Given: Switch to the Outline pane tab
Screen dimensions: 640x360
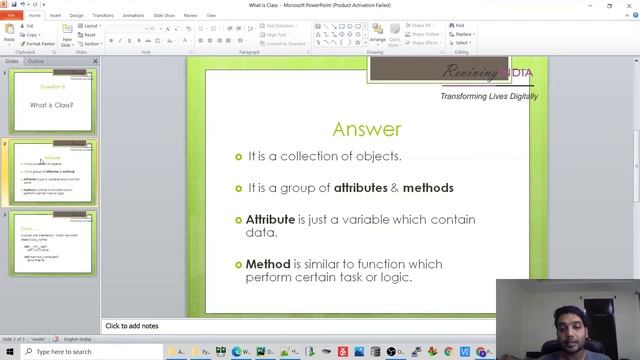Looking at the screenshot, I should coord(36,61).
